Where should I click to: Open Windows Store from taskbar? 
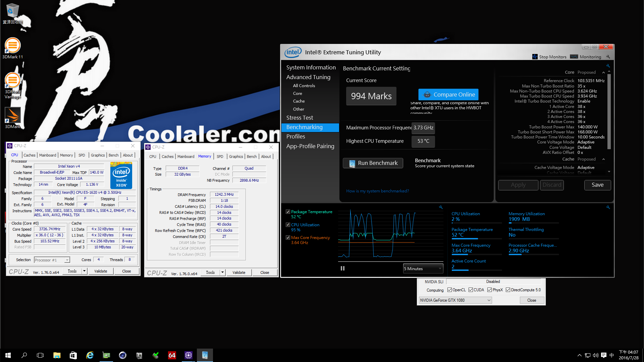[x=73, y=355]
